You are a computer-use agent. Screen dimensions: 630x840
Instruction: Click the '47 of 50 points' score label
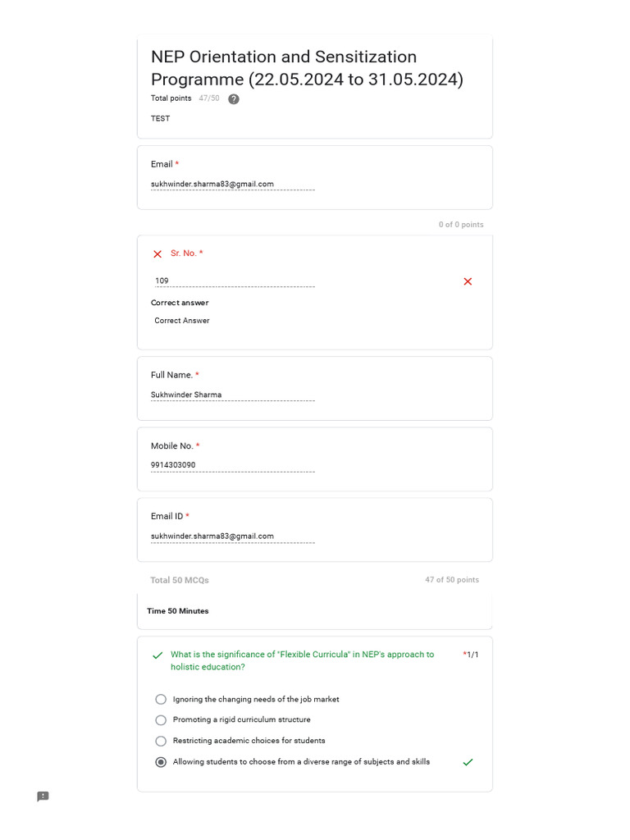(x=452, y=580)
